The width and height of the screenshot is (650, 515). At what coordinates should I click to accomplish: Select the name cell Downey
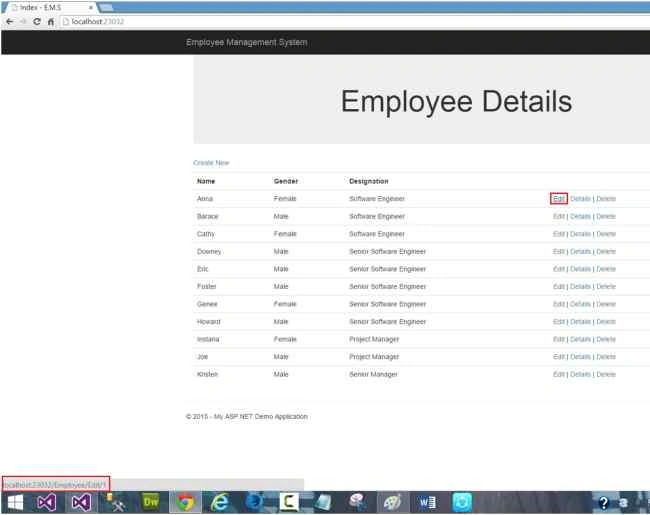[x=209, y=251]
